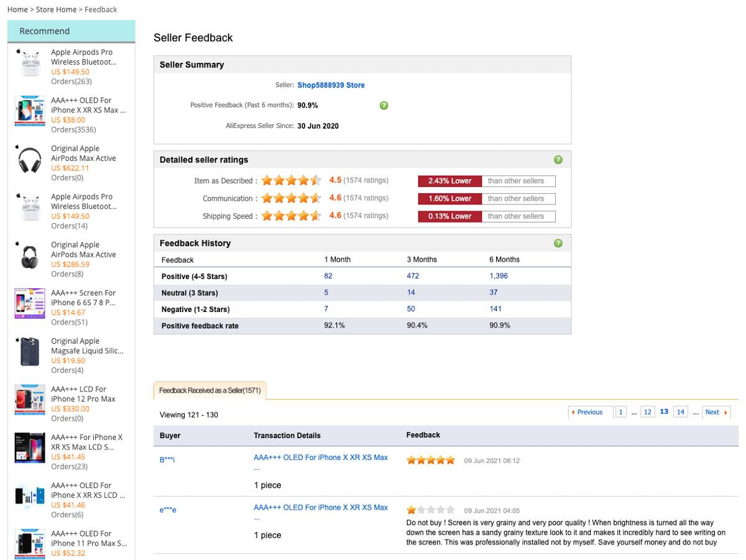Open the Feedback History help icon
The image size is (746, 560).
558,242
